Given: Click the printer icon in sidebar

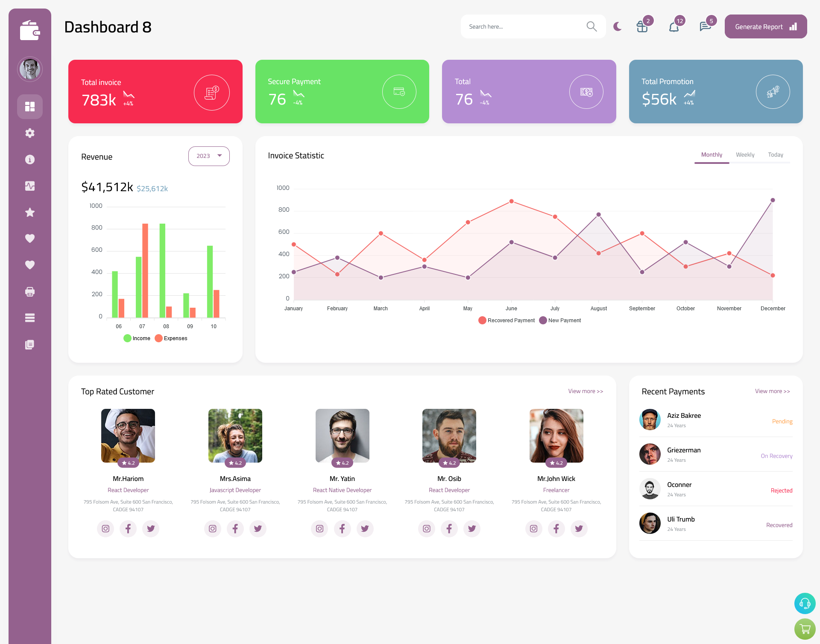Looking at the screenshot, I should pos(29,291).
